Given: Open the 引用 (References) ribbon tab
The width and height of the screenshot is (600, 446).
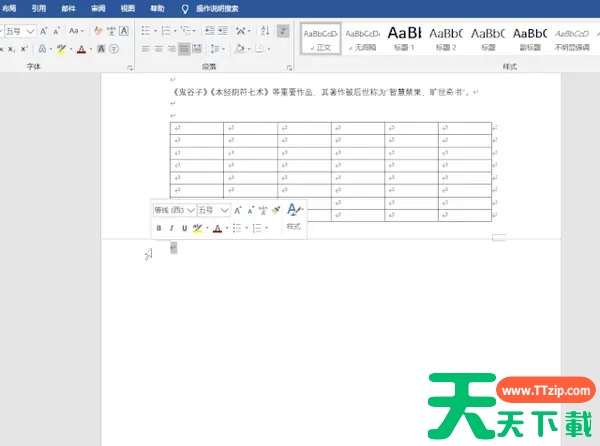Looking at the screenshot, I should click(38, 7).
